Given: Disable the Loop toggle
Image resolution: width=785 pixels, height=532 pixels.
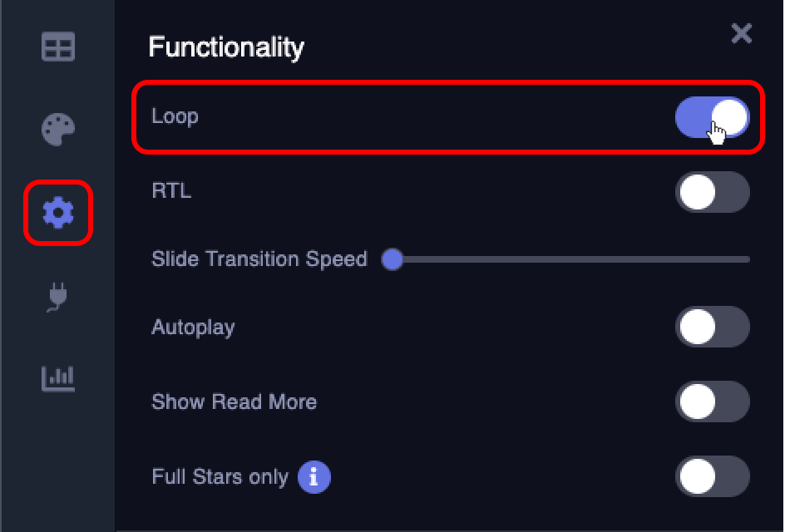Looking at the screenshot, I should (713, 117).
